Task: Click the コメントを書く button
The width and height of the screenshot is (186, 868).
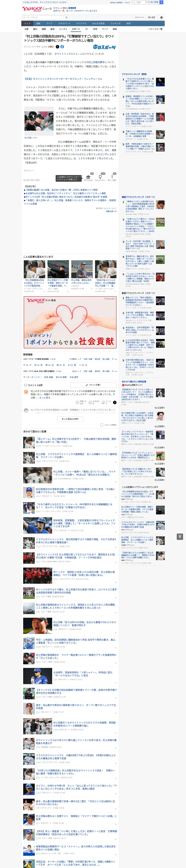Action: pyautogui.click(x=93, y=385)
